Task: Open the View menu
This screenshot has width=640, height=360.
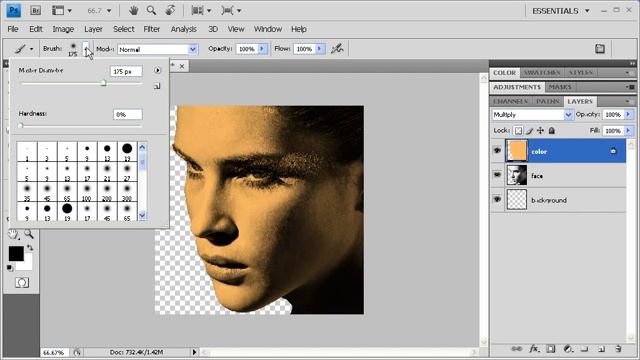Action: point(236,29)
